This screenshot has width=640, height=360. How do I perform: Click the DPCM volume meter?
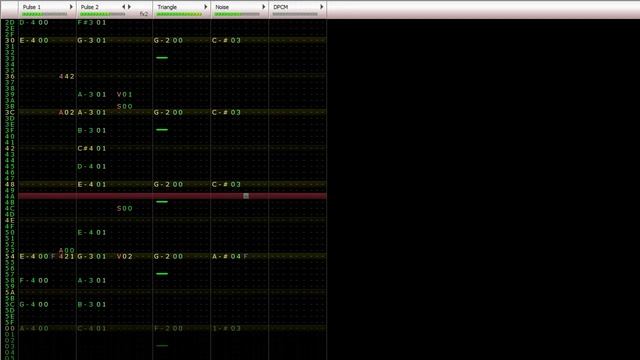coord(295,14)
